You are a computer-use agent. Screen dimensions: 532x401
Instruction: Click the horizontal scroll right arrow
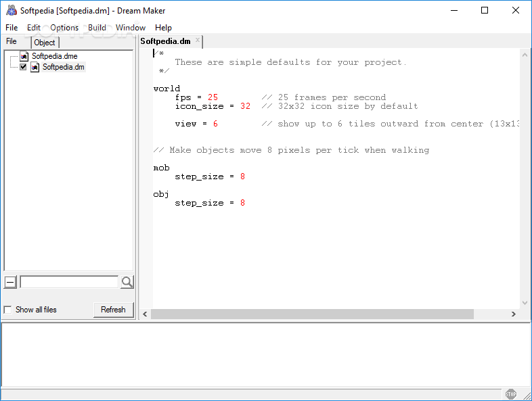point(513,314)
